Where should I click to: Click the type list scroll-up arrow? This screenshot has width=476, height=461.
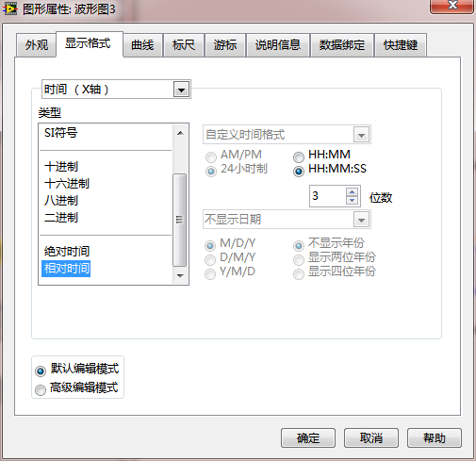point(180,133)
